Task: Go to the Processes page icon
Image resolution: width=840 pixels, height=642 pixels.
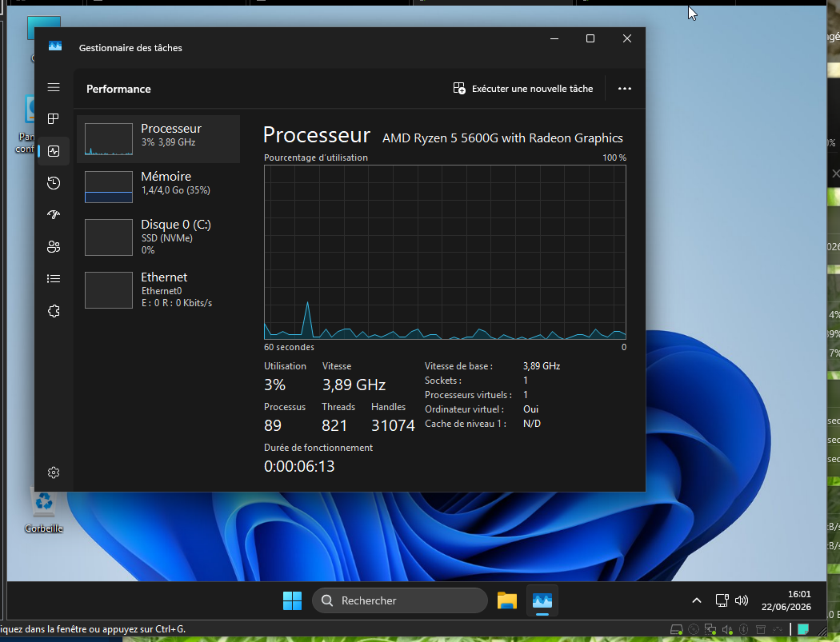Action: pos(54,119)
